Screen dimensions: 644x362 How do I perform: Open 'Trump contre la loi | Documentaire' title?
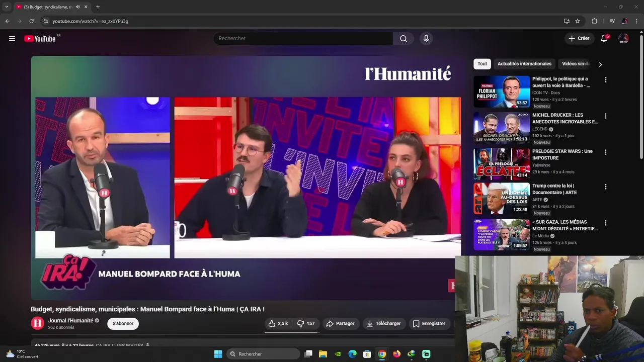(x=554, y=189)
